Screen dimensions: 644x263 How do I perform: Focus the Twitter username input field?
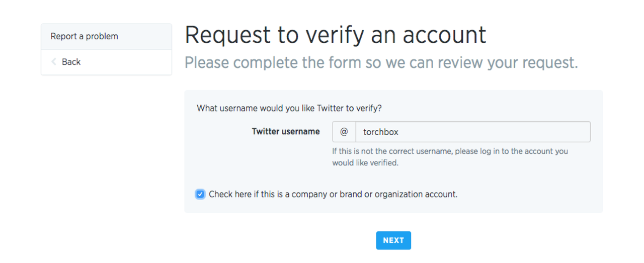[472, 132]
